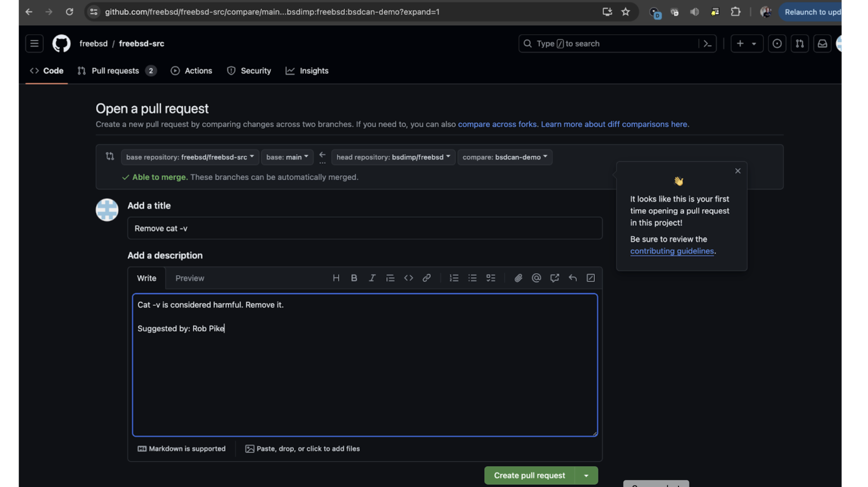The height and width of the screenshot is (487, 868).
Task: Insert a code block using code icon
Action: coord(408,278)
